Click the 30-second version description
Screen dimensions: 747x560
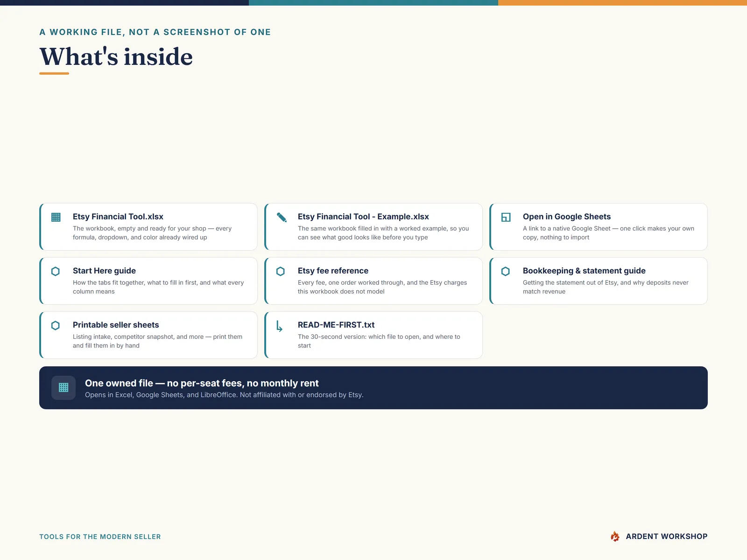379,341
